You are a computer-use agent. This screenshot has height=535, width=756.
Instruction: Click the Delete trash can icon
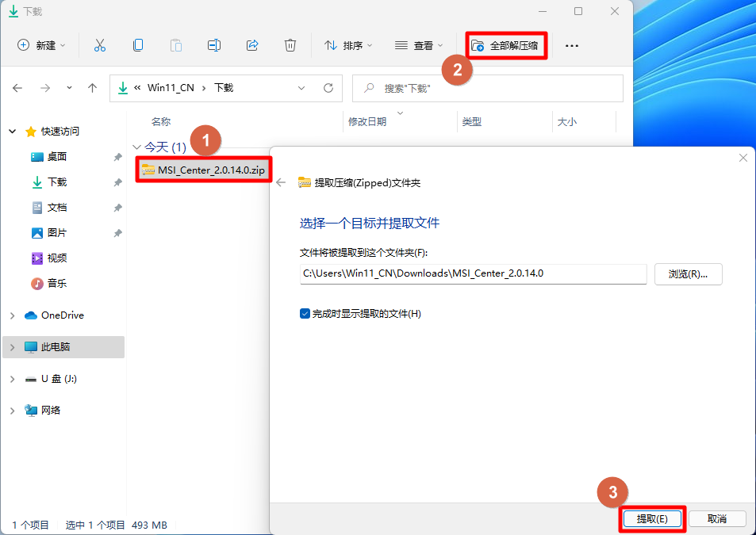tap(290, 45)
